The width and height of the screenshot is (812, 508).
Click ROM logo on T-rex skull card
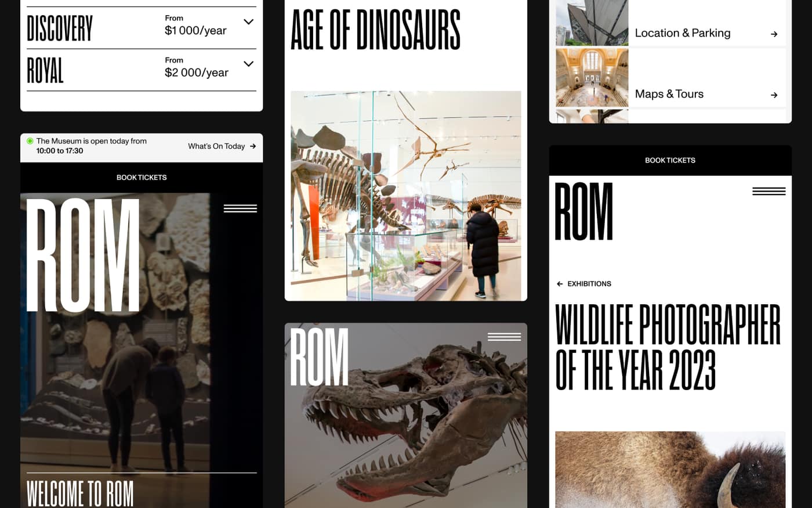click(x=320, y=356)
